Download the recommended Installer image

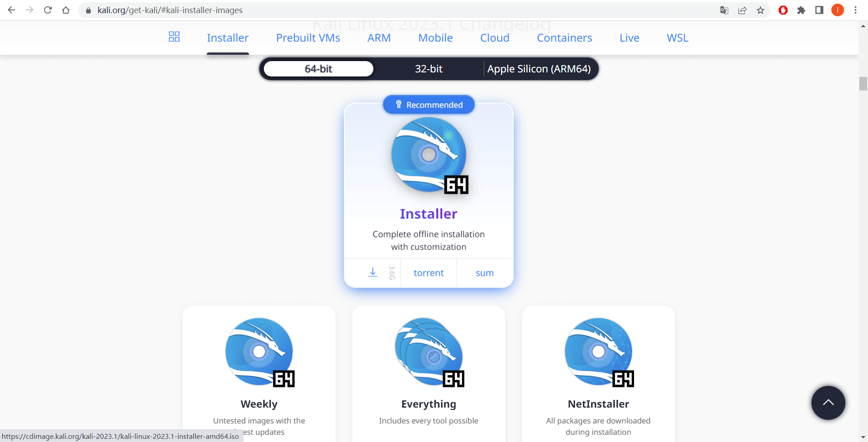click(x=372, y=272)
